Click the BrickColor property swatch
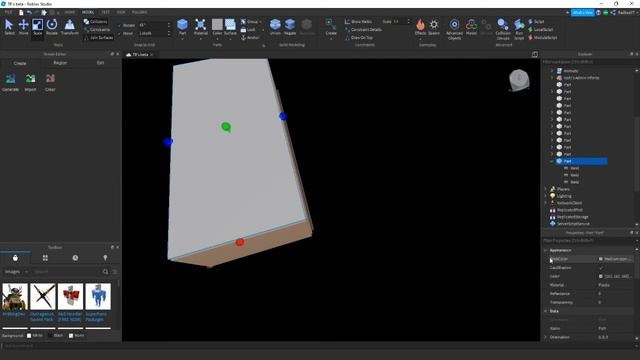 (x=600, y=259)
